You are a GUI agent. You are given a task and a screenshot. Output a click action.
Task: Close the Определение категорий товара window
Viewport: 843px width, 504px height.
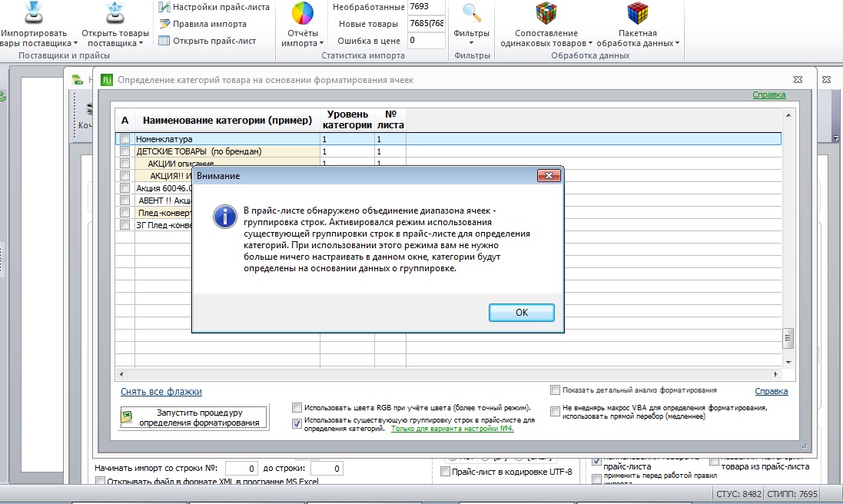pos(798,80)
